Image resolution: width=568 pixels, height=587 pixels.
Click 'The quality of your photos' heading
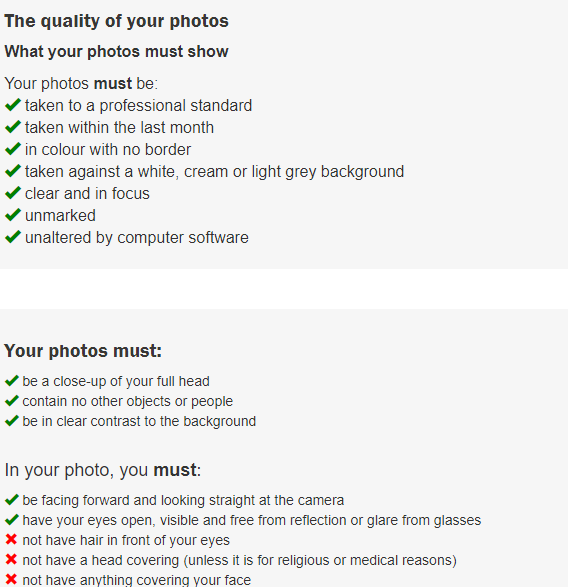click(x=116, y=21)
